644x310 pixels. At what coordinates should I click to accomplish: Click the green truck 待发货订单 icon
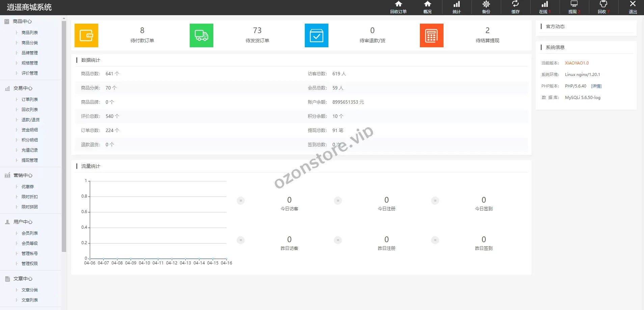[202, 35]
